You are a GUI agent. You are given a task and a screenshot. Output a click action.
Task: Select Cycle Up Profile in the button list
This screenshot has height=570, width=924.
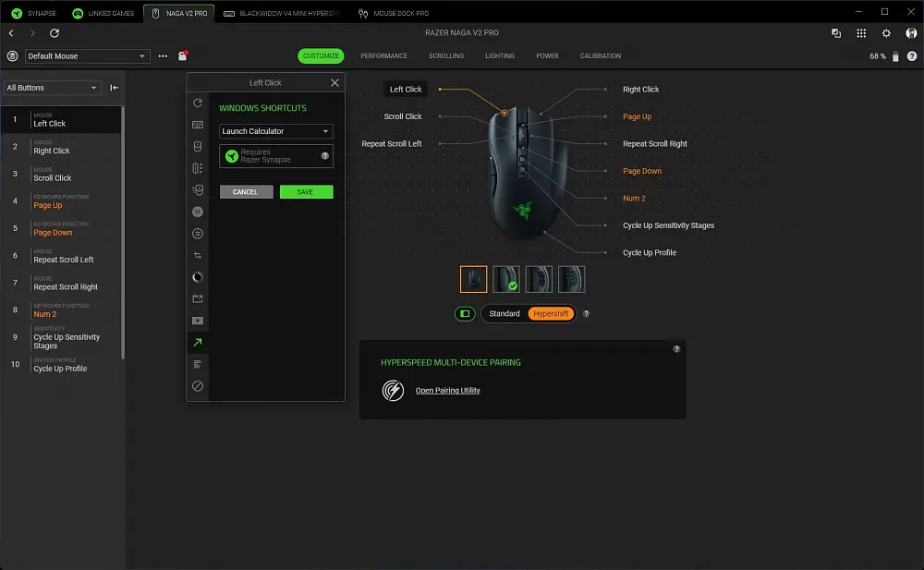pos(61,365)
